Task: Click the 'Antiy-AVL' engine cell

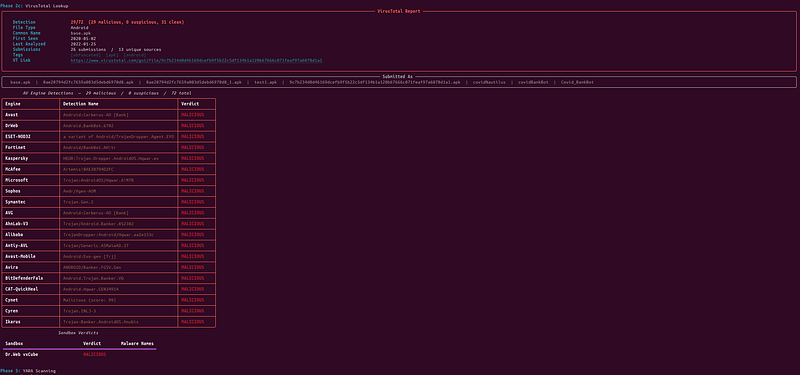Action: click(x=31, y=245)
